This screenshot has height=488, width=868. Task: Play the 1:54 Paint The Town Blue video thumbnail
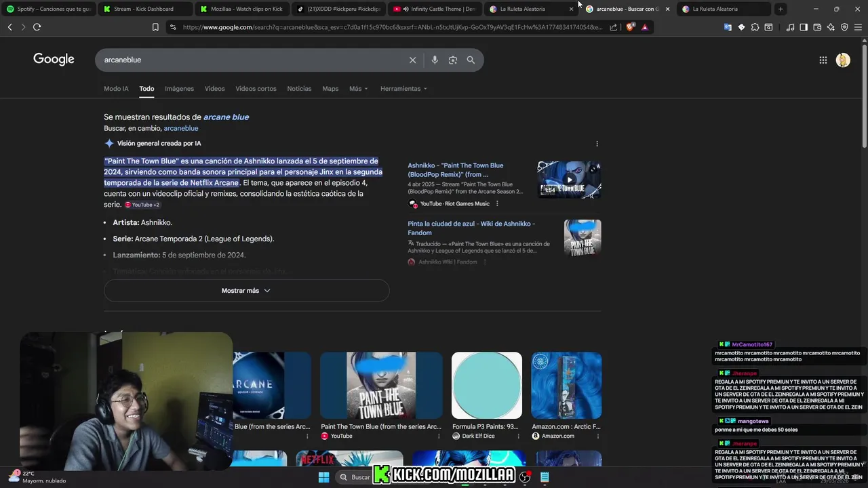pos(569,180)
